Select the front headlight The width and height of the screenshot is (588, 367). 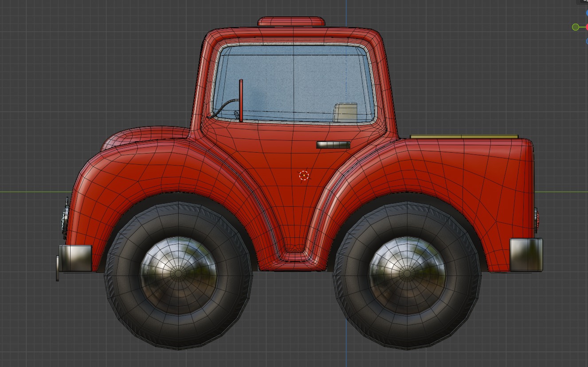65,218
